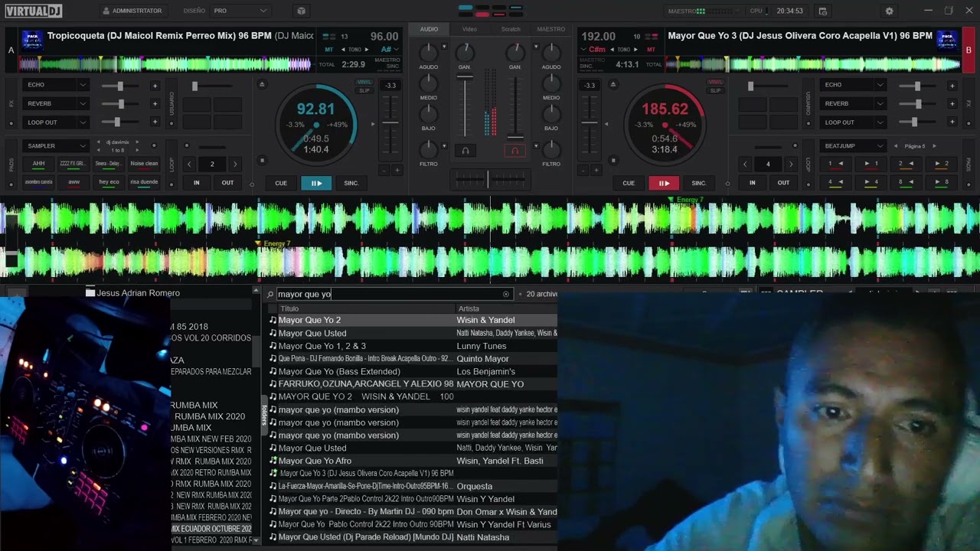The image size is (980, 551).
Task: Halve loop length on deck A
Action: point(188,164)
